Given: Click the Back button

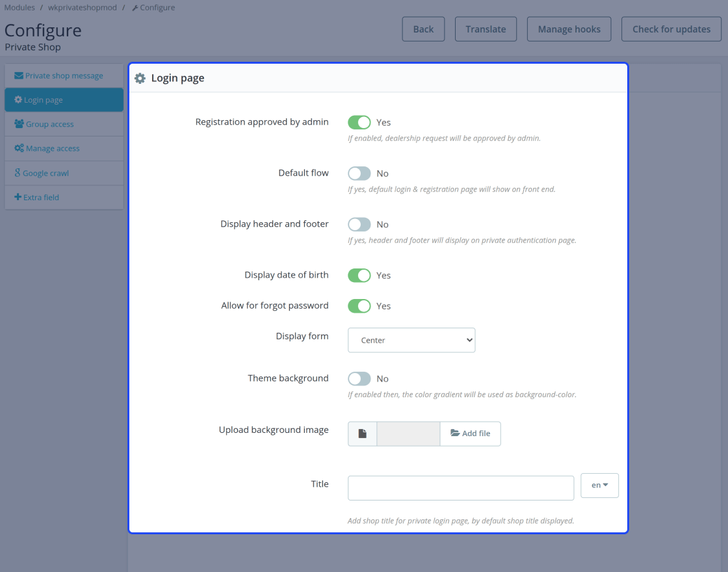Looking at the screenshot, I should pyautogui.click(x=423, y=29).
